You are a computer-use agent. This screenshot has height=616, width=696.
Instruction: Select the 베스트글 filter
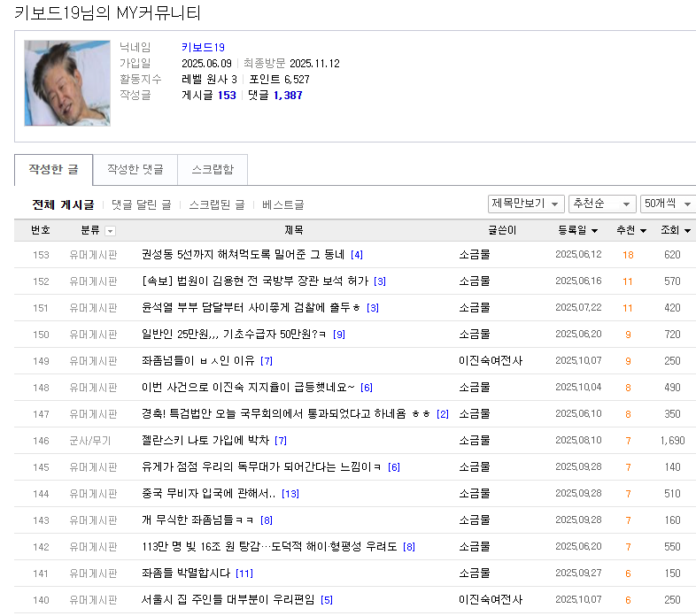(x=282, y=204)
